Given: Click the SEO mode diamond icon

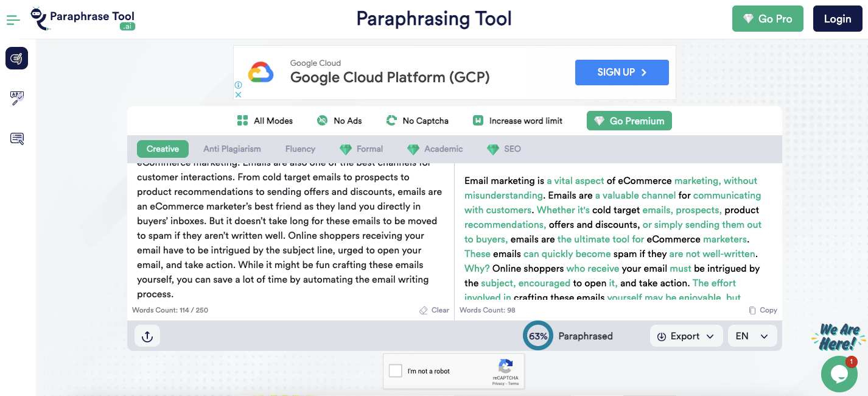Looking at the screenshot, I should pos(493,149).
